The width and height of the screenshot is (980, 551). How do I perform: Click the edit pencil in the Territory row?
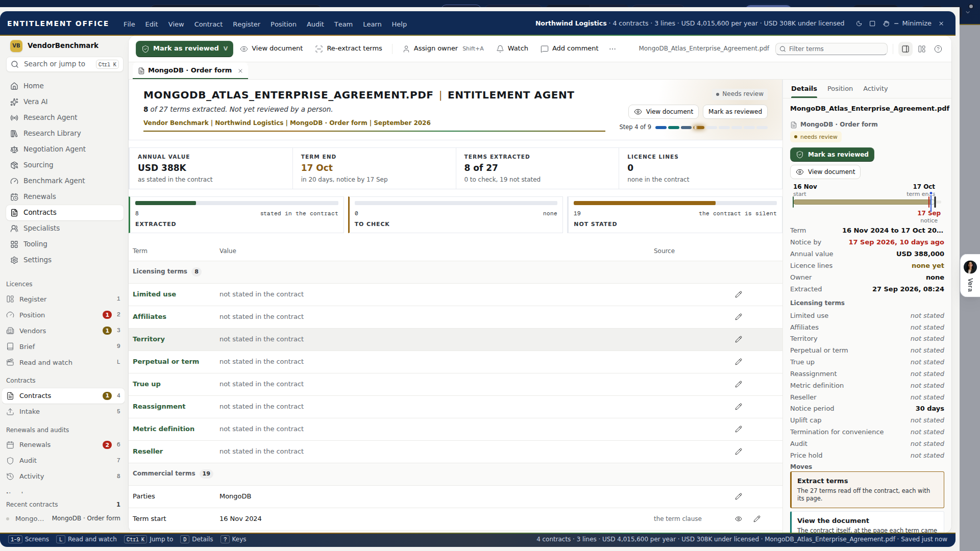pyautogui.click(x=739, y=339)
